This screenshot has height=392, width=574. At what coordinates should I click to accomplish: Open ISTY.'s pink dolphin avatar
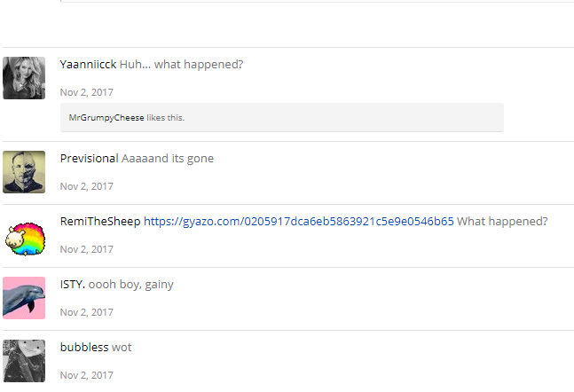24,298
